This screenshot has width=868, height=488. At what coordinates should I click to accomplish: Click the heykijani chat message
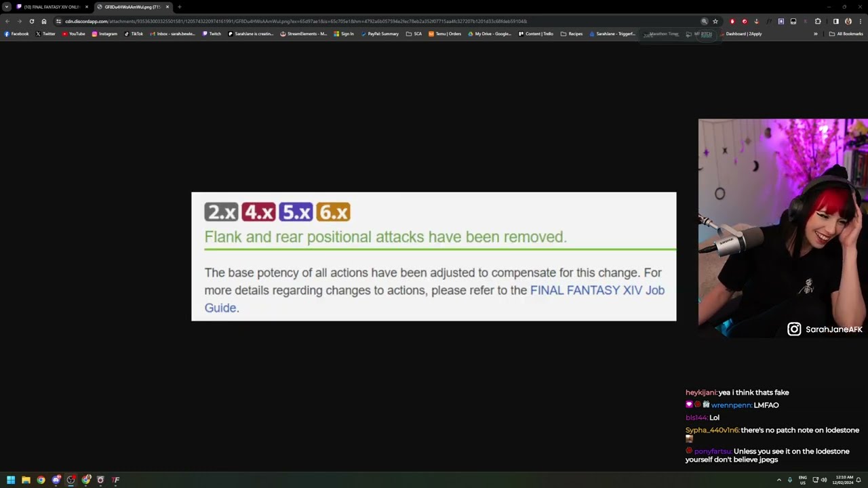pyautogui.click(x=737, y=392)
